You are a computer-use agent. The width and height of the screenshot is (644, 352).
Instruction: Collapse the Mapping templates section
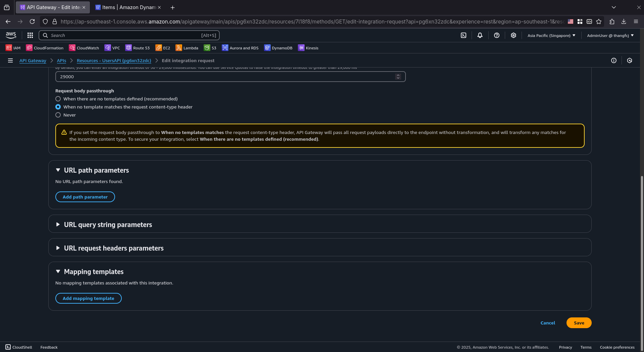pos(58,271)
